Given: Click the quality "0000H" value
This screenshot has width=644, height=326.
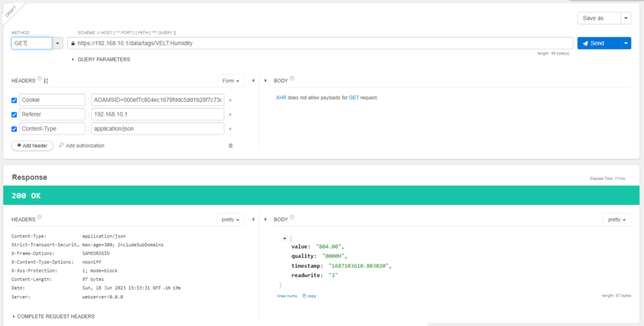Looking at the screenshot, I should pyautogui.click(x=333, y=256).
